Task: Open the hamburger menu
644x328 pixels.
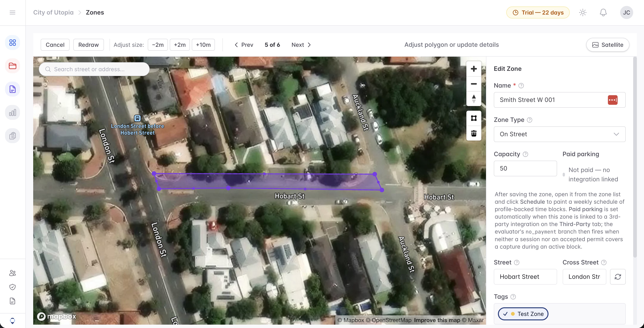Action: click(12, 12)
